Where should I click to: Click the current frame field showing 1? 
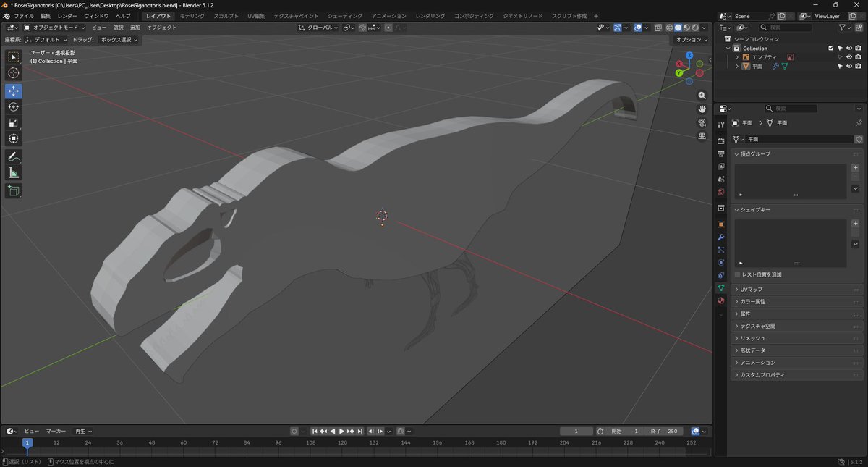[x=576, y=432]
